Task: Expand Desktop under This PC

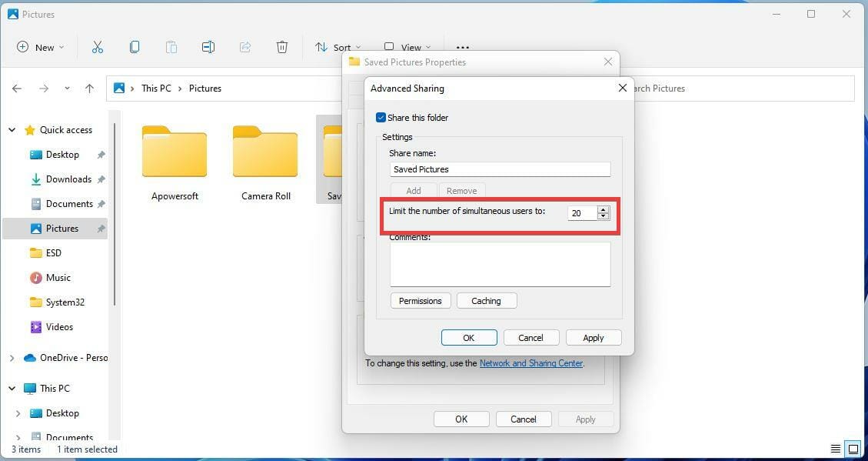Action: coord(18,413)
